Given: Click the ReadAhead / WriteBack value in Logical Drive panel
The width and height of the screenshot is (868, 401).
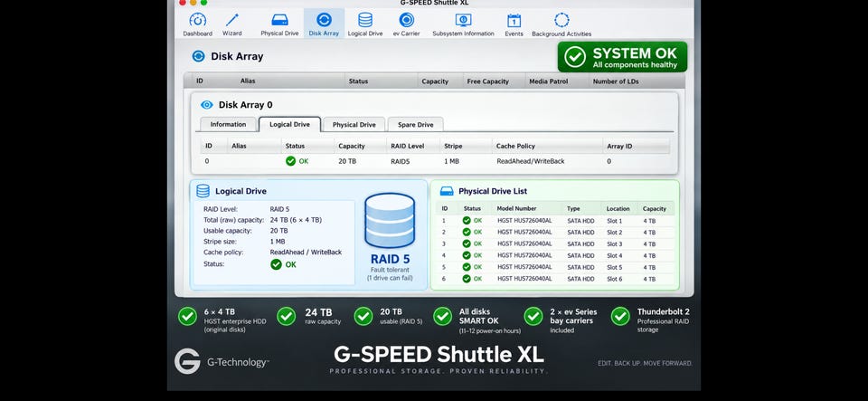Looking at the screenshot, I should pyautogui.click(x=306, y=252).
